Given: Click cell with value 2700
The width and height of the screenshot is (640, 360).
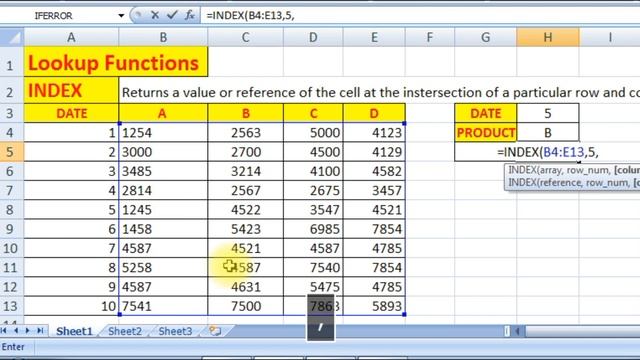Looking at the screenshot, I should 245,152.
